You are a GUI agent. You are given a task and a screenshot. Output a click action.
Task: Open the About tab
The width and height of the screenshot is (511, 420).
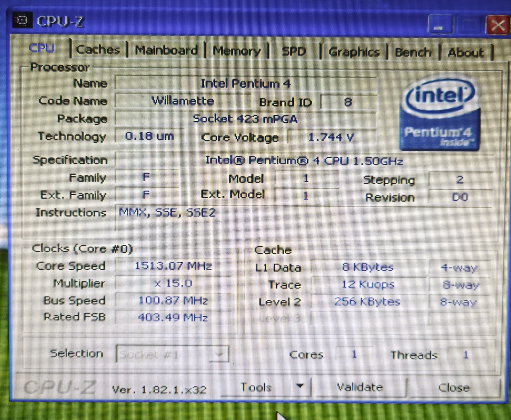coord(466,52)
